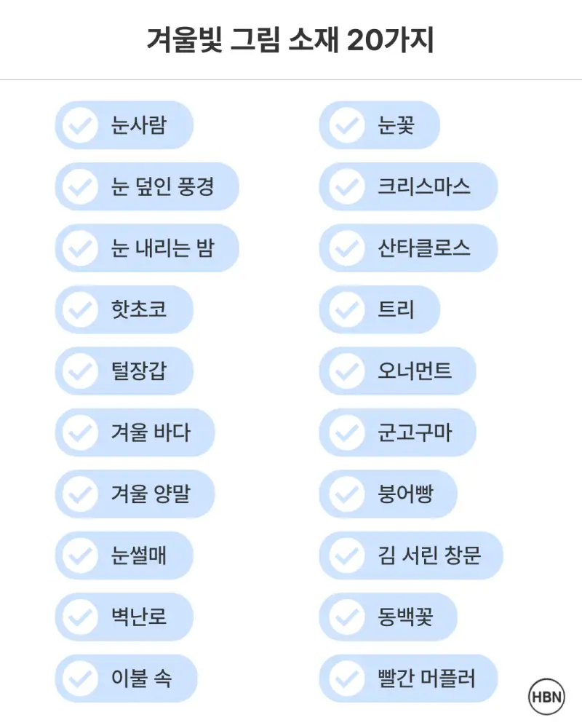Toggle checkmark beside 산타클로스
This screenshot has height=728, width=582.
pyautogui.click(x=346, y=248)
